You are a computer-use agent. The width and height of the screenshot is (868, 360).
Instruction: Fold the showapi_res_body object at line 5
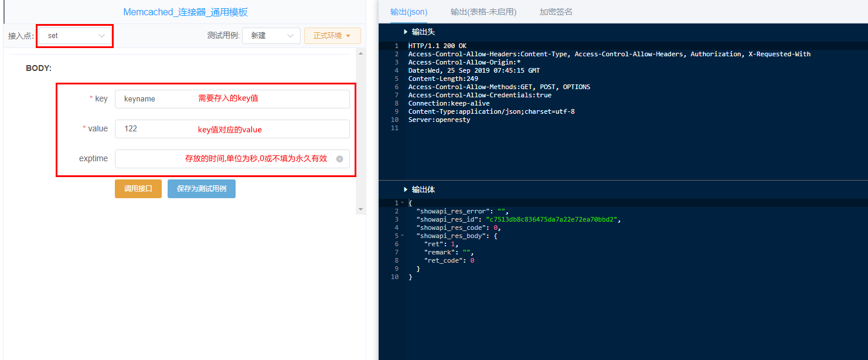pyautogui.click(x=403, y=236)
